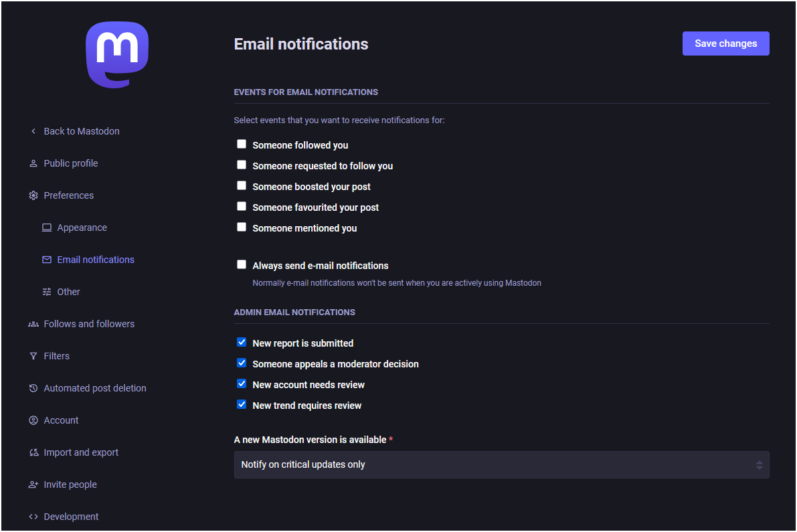
Task: Click the Public profile person icon
Action: (x=33, y=163)
